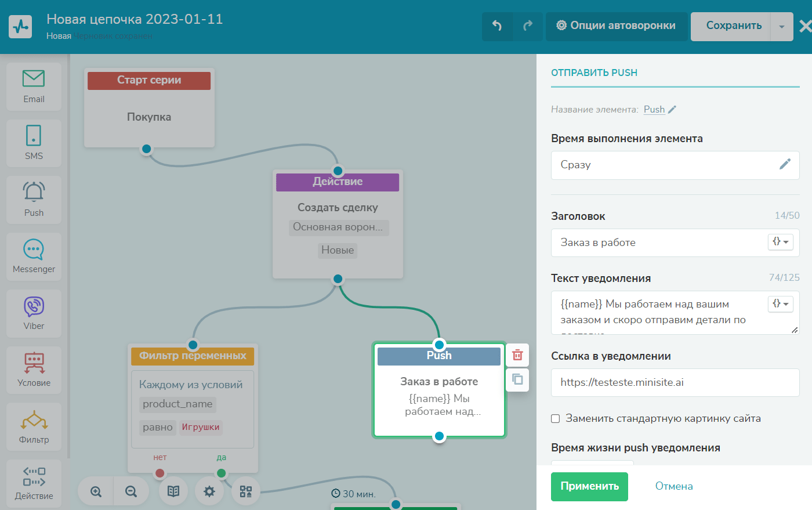
Task: Choose the Viber element in sidebar
Action: 34,313
